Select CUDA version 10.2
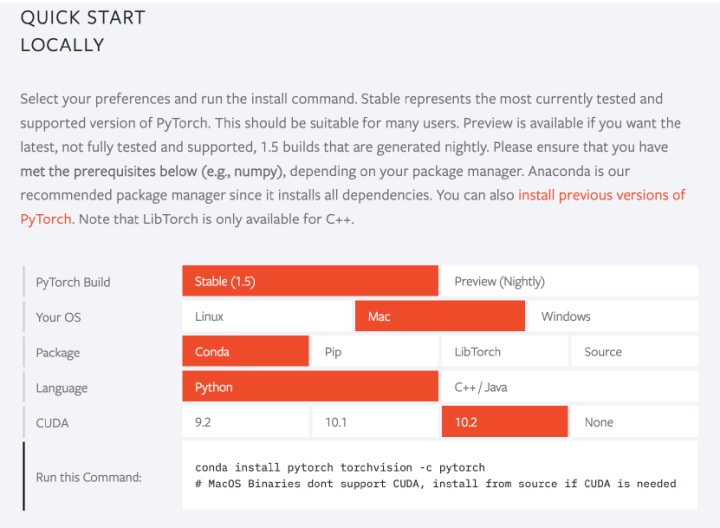This screenshot has height=528, width=720. (505, 422)
